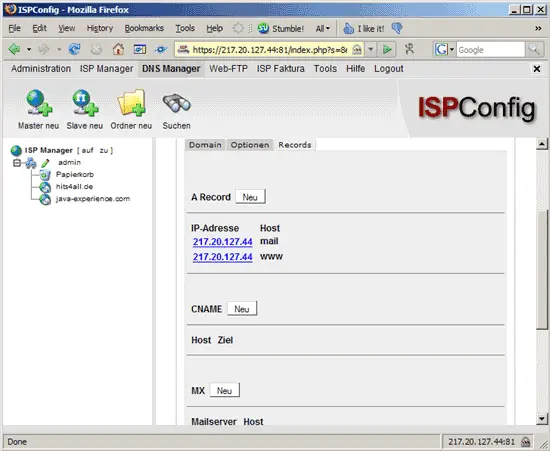Click the I like it! thumbs-up

point(364,28)
